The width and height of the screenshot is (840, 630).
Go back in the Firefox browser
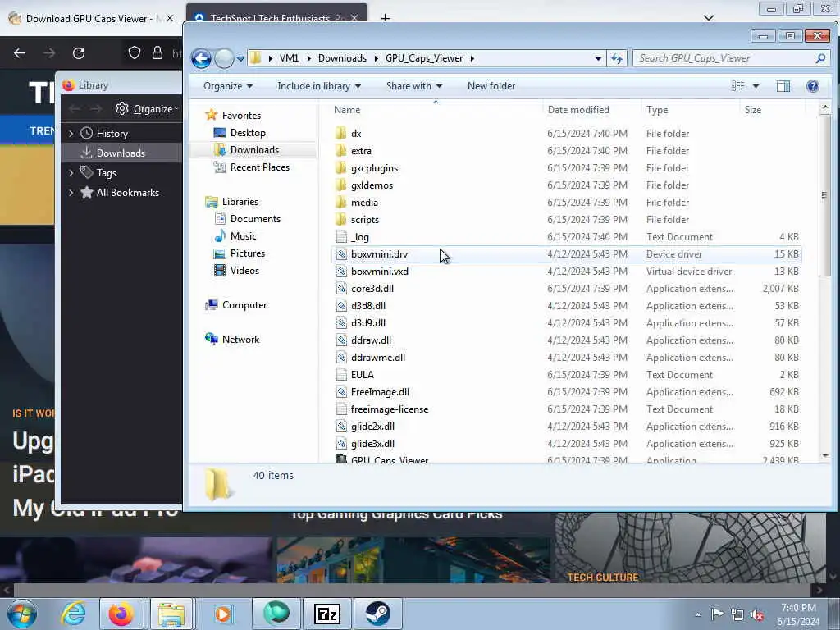(x=20, y=53)
